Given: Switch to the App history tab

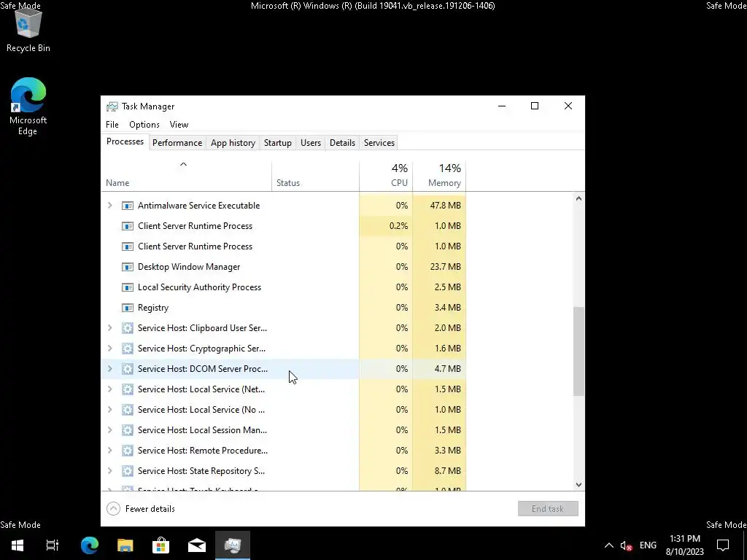Looking at the screenshot, I should 233,143.
